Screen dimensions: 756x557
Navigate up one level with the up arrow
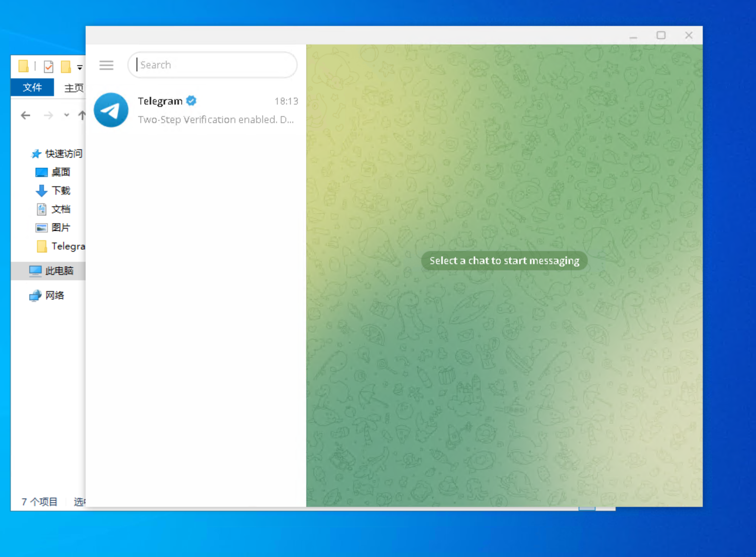point(82,115)
